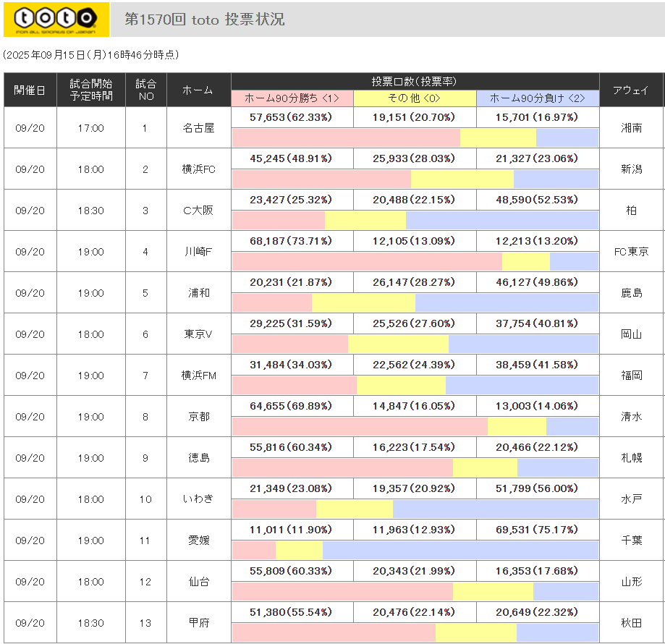Image resolution: width=665 pixels, height=644 pixels.
Task: Click the アウェイ column header
Action: click(631, 90)
